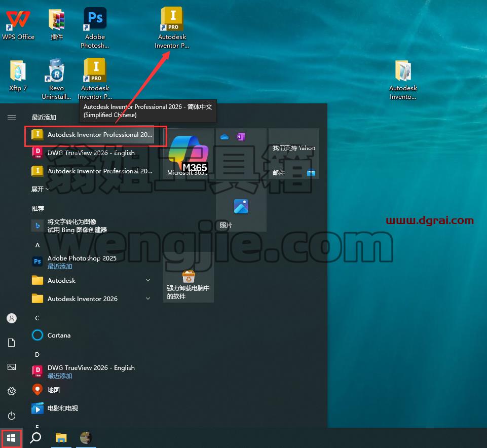Click OneNote icon in tile
487x448 pixels.
pos(241,137)
